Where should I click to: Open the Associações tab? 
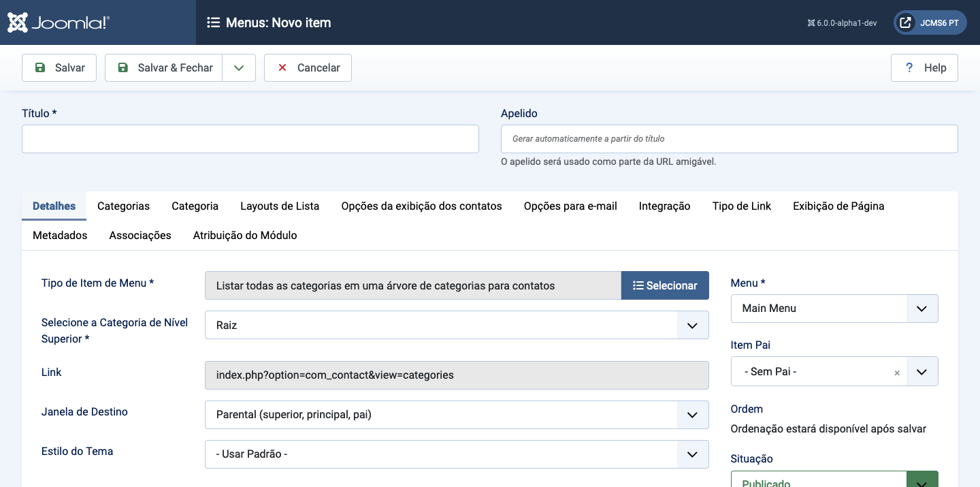pyautogui.click(x=140, y=235)
